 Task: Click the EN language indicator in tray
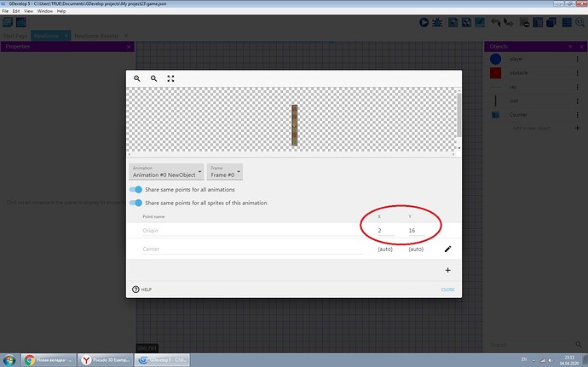pyautogui.click(x=524, y=359)
